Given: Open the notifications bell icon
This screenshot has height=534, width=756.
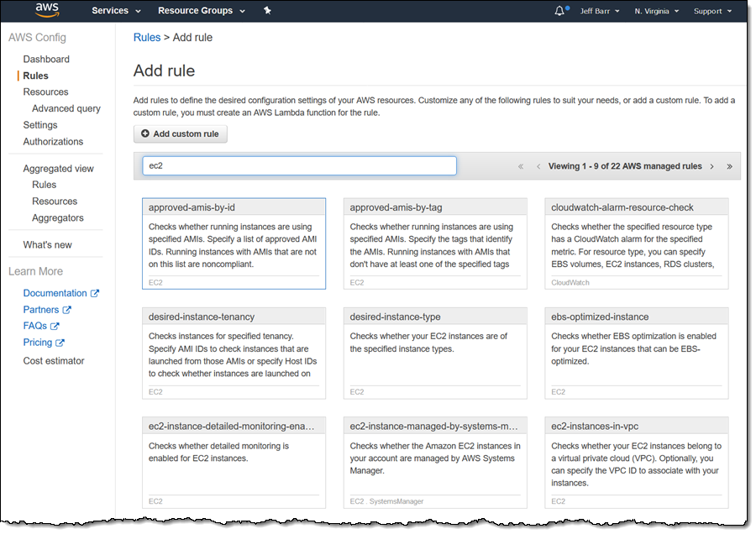Looking at the screenshot, I should tap(559, 11).
